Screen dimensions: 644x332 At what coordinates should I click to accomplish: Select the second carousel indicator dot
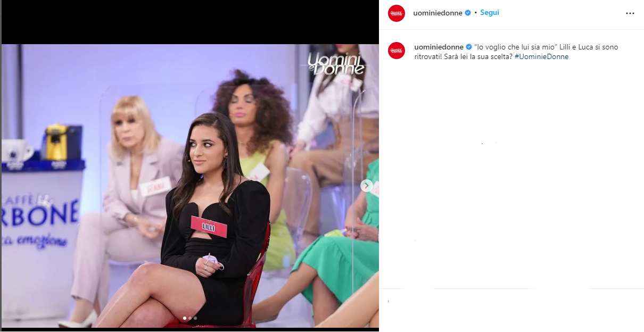(x=190, y=318)
